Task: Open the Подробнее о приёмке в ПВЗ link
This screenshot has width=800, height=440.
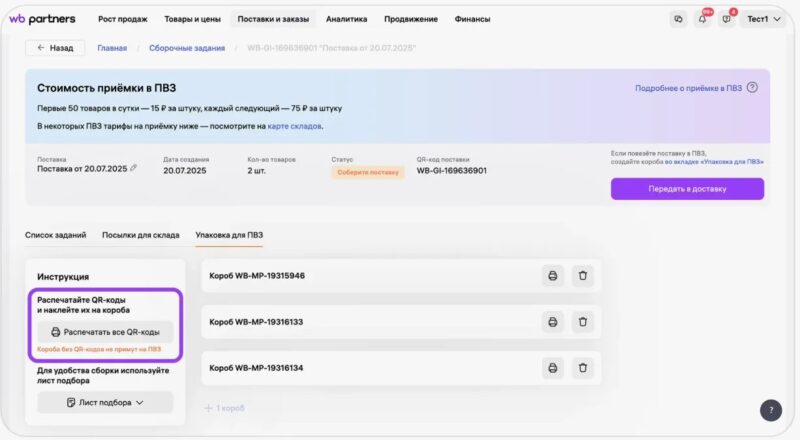Action: [688, 88]
